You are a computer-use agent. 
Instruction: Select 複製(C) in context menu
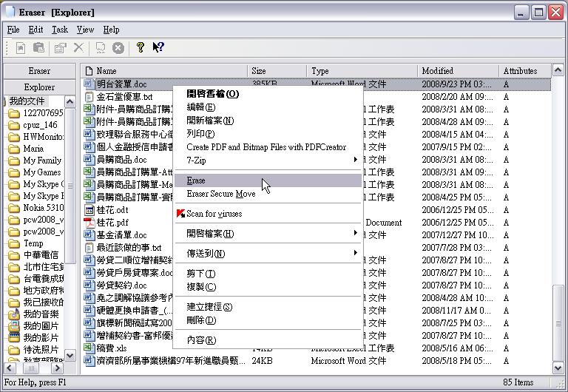[x=268, y=287]
